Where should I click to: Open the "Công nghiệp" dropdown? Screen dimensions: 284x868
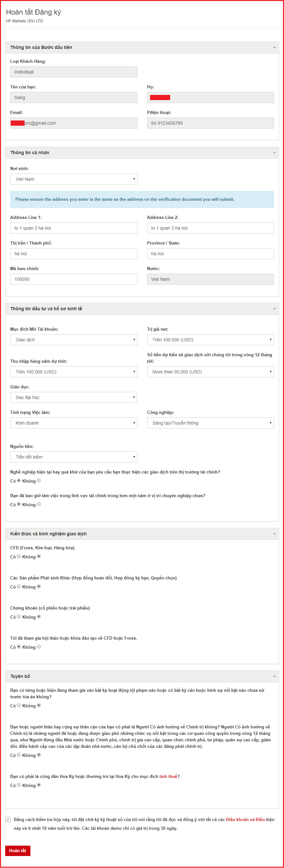[x=210, y=423]
